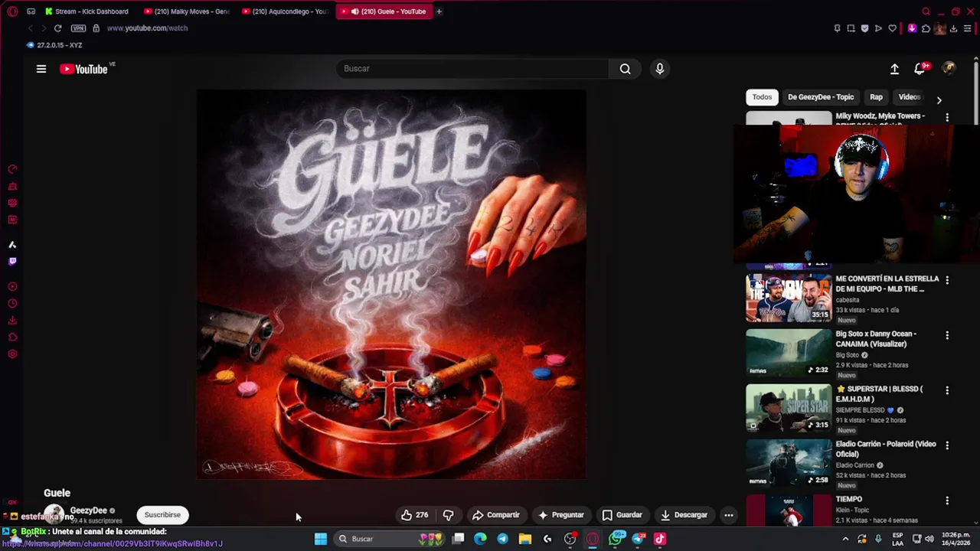
Task: Select the De GeezyDee - Topic chip
Action: coord(821,97)
